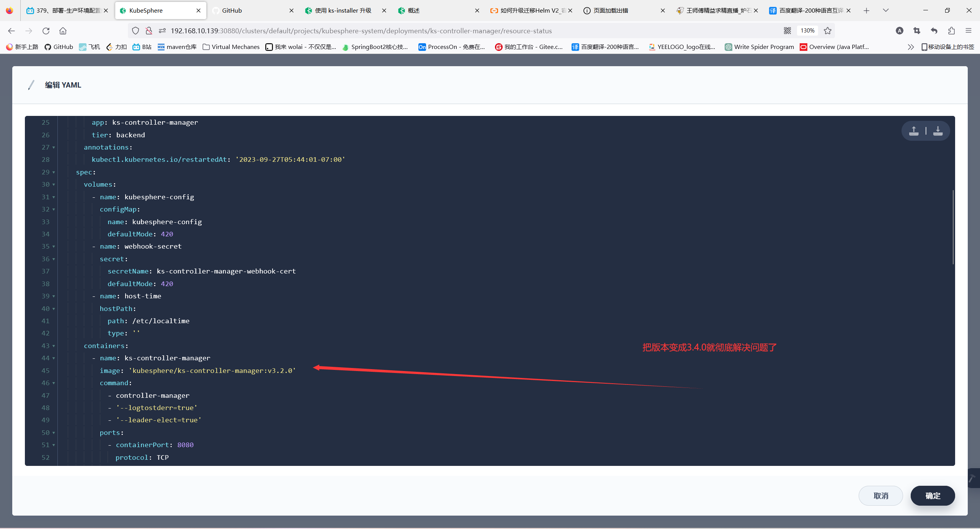The image size is (980, 529).
Task: Collapse the spec block at line 29
Action: [x=54, y=173]
